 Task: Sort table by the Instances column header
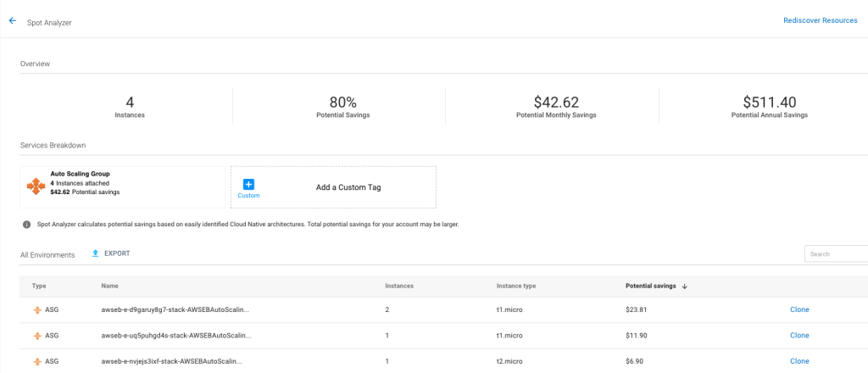pyautogui.click(x=399, y=286)
